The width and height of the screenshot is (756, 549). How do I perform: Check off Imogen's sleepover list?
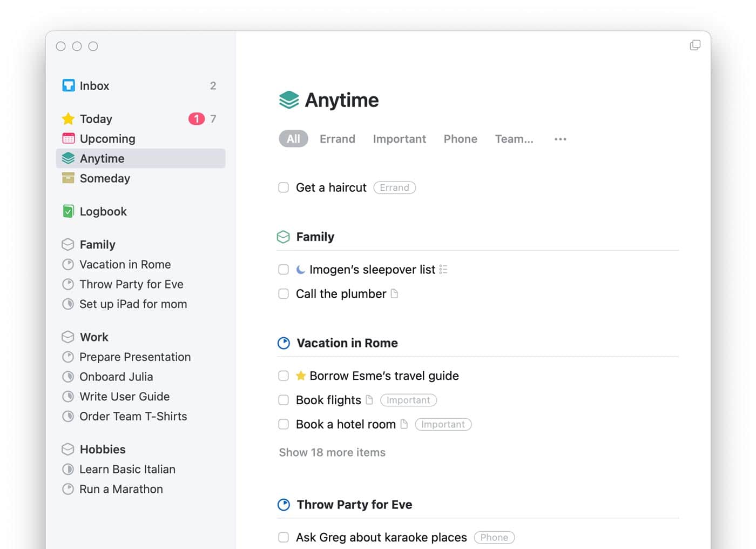coord(283,269)
